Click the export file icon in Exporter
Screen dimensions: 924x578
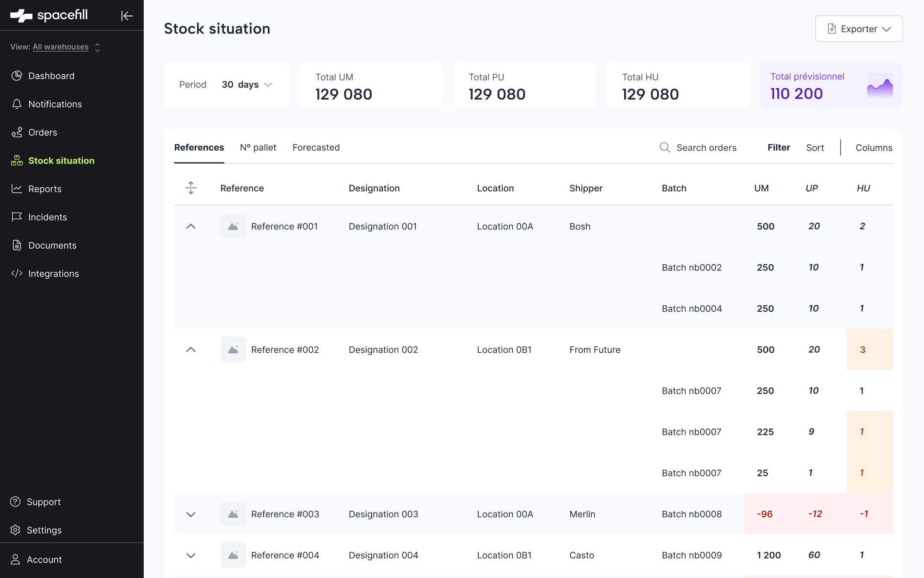(832, 29)
